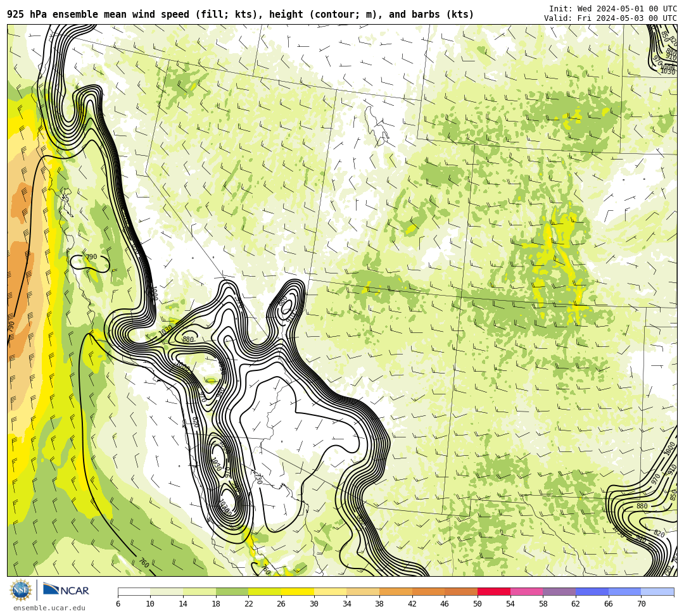The width and height of the screenshot is (684, 616).
Task: Click the '790' label inside the closed oval contour
Action: [92, 257]
